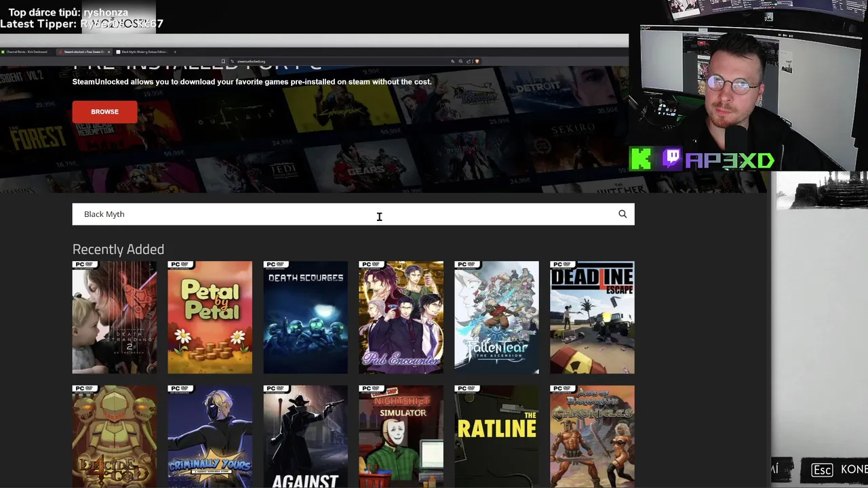Open Nightshift Simulator game cover
This screenshot has height=488, width=868.
(401, 436)
